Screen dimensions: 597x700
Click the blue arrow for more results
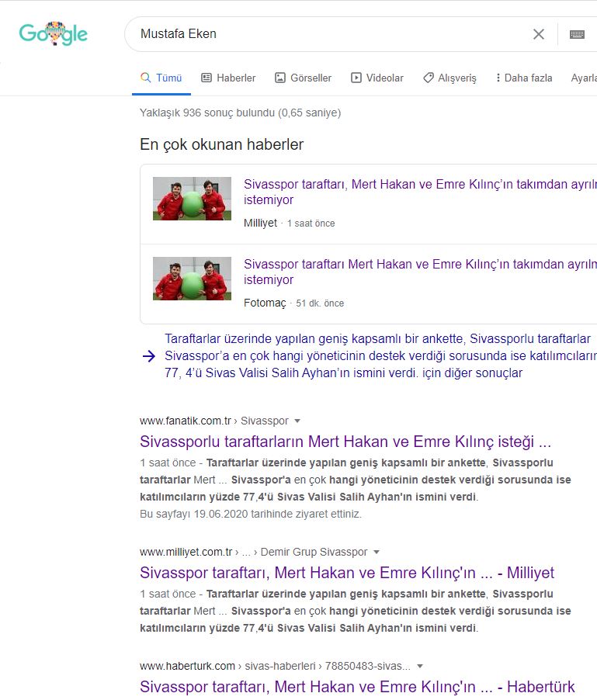pyautogui.click(x=149, y=356)
